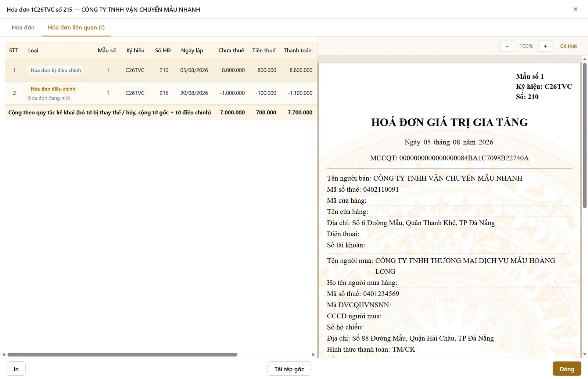
Task: Click the -1.100.000 payment amount
Action: pos(300,93)
